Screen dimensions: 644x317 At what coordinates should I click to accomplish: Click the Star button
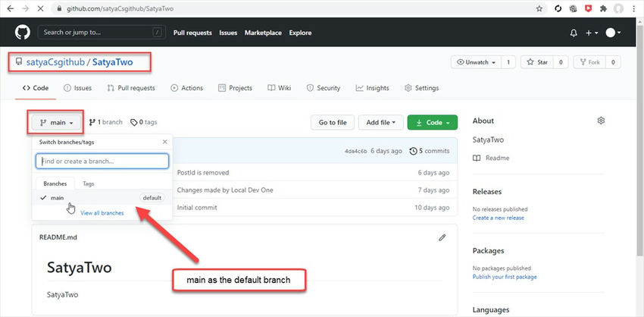point(538,62)
